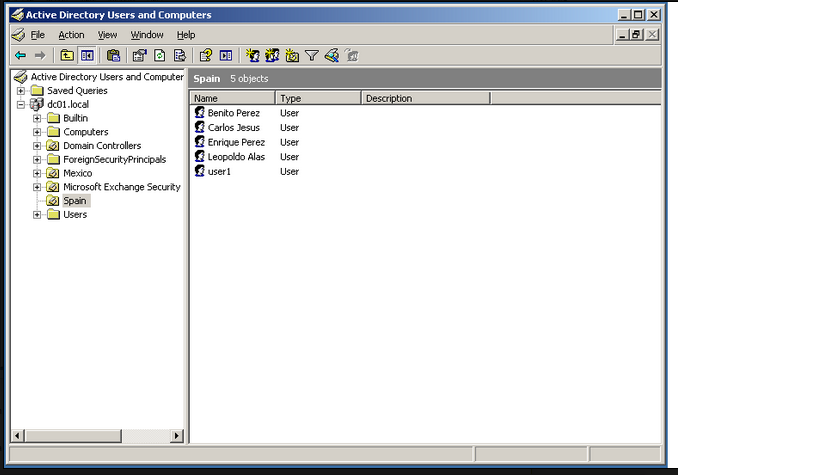Create a new group via toolbar icon
This screenshot has width=819, height=475.
tap(272, 55)
